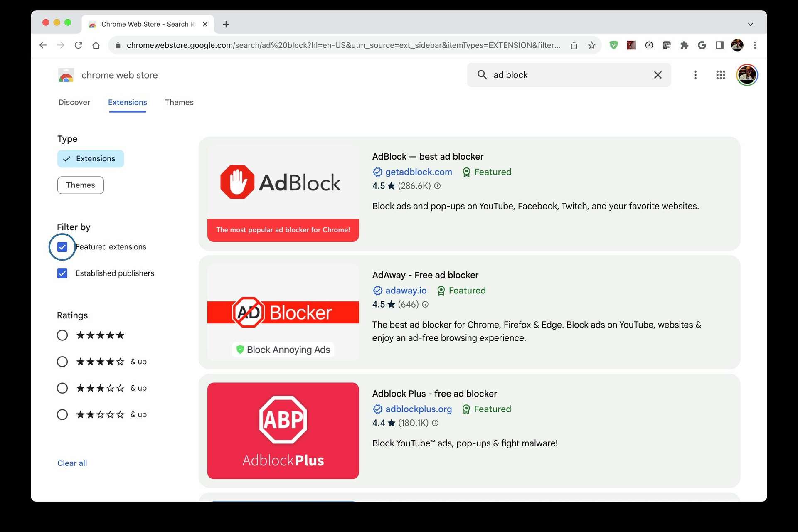The image size is (798, 532).
Task: Select the four stars & up rating
Action: point(62,362)
